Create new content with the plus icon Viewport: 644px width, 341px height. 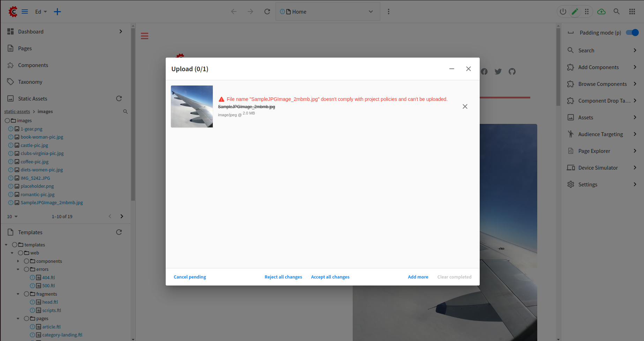[x=57, y=12]
